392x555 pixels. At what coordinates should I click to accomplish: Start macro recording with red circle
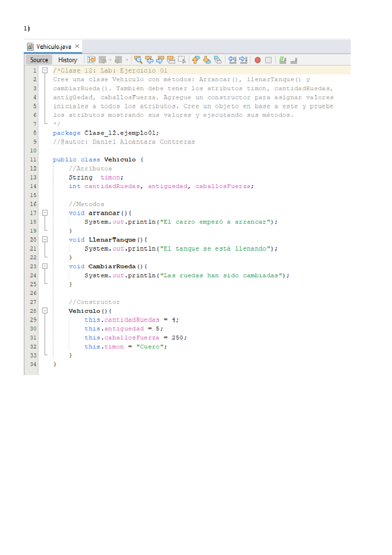tap(258, 60)
